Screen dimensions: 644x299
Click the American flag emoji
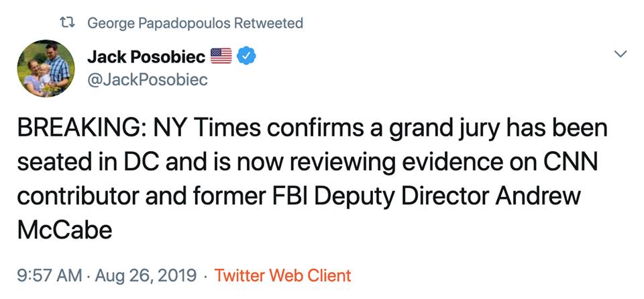(221, 57)
